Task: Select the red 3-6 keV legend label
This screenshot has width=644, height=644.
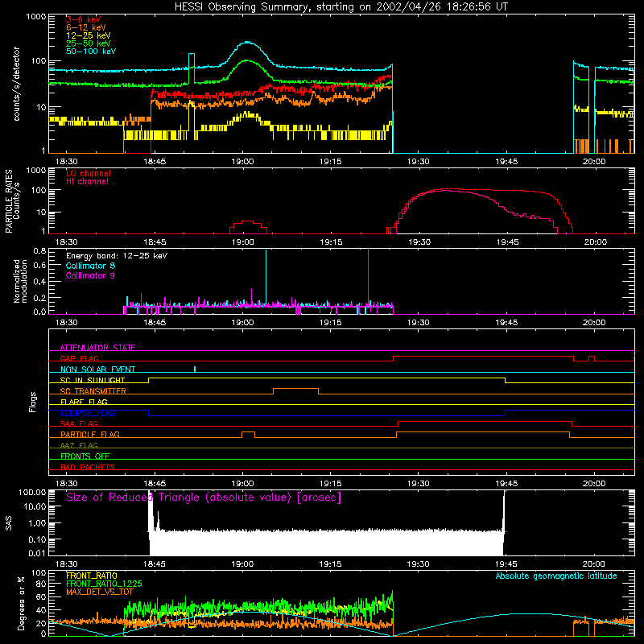Action: point(84,19)
